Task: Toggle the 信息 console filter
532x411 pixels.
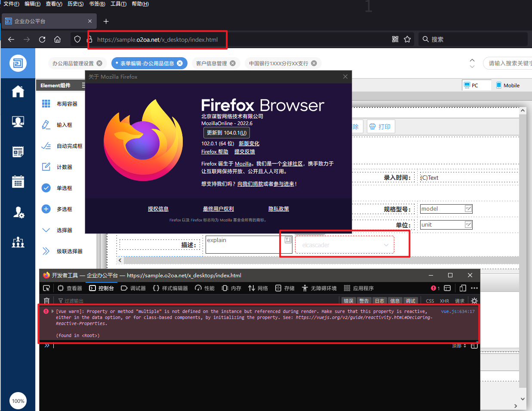Action: pos(395,301)
